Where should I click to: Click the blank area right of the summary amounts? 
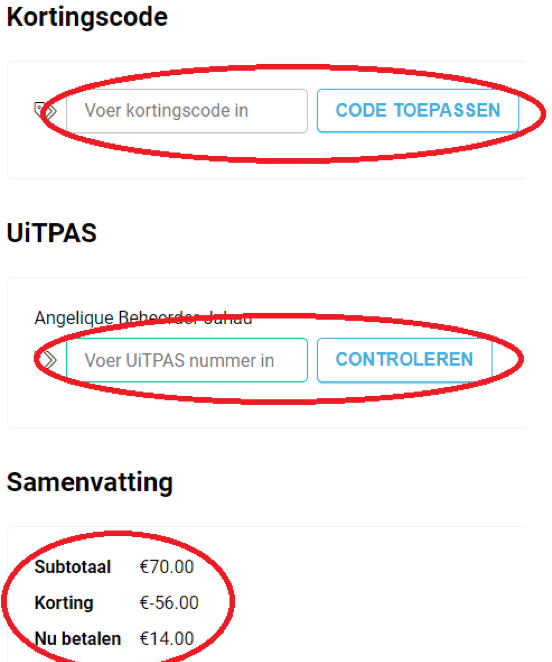tap(380, 603)
